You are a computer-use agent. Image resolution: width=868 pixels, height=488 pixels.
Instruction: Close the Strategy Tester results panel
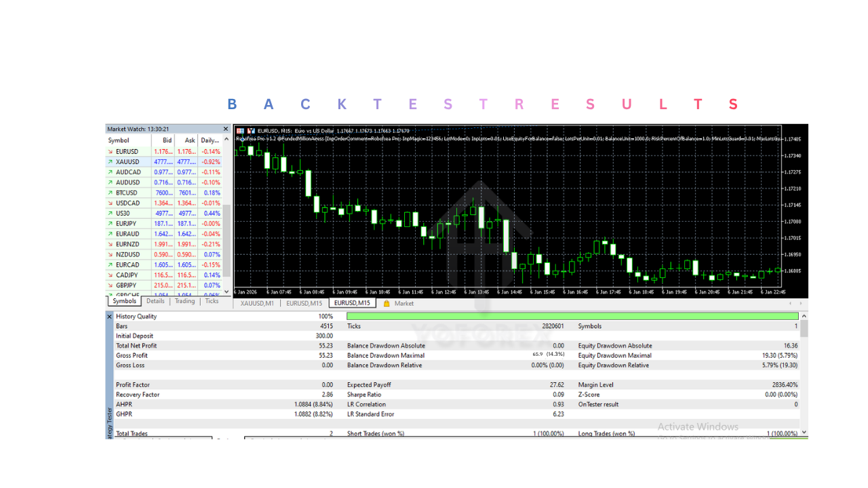point(109,317)
